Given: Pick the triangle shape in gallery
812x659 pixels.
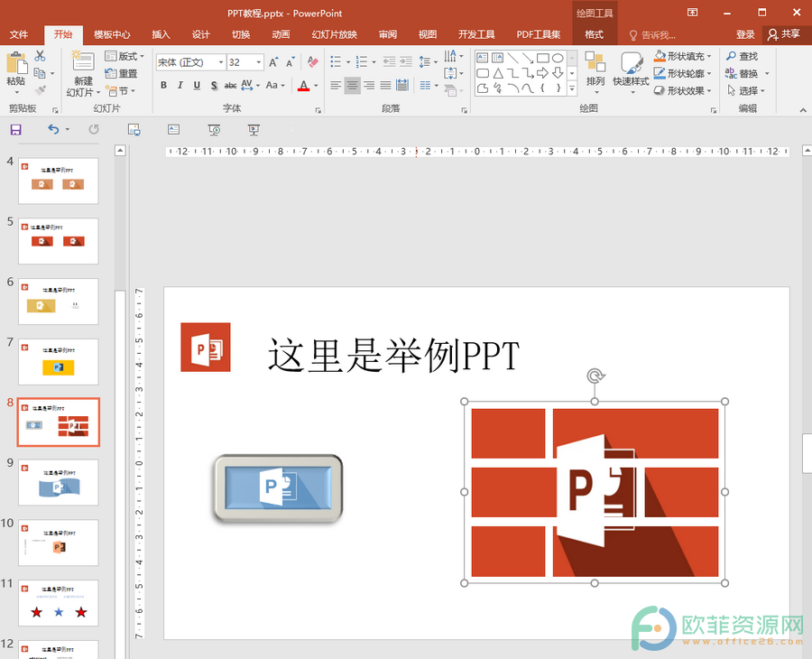Looking at the screenshot, I should [x=498, y=73].
